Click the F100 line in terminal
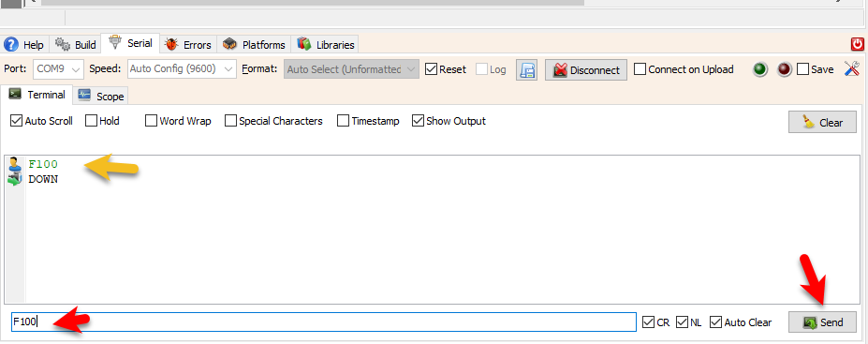The height and width of the screenshot is (344, 868). (x=43, y=165)
